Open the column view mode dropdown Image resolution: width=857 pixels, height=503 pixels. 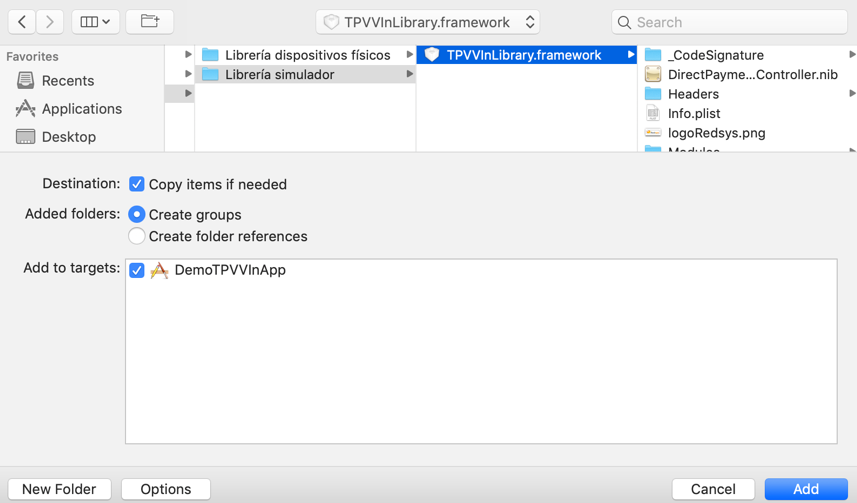[x=95, y=22]
